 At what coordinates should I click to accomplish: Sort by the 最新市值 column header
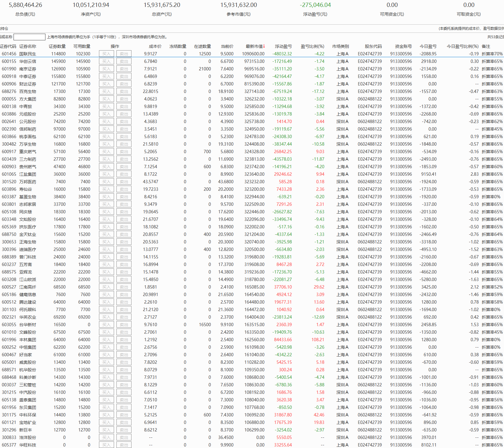pyautogui.click(x=255, y=46)
